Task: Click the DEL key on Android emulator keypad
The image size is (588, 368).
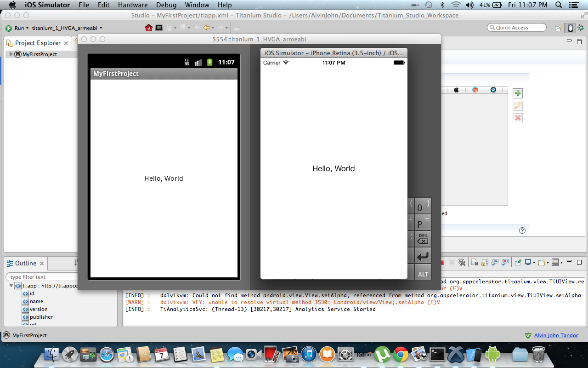Action: coord(423,239)
